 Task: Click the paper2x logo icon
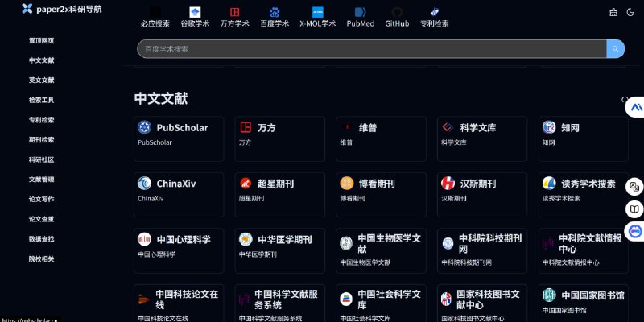27,9
